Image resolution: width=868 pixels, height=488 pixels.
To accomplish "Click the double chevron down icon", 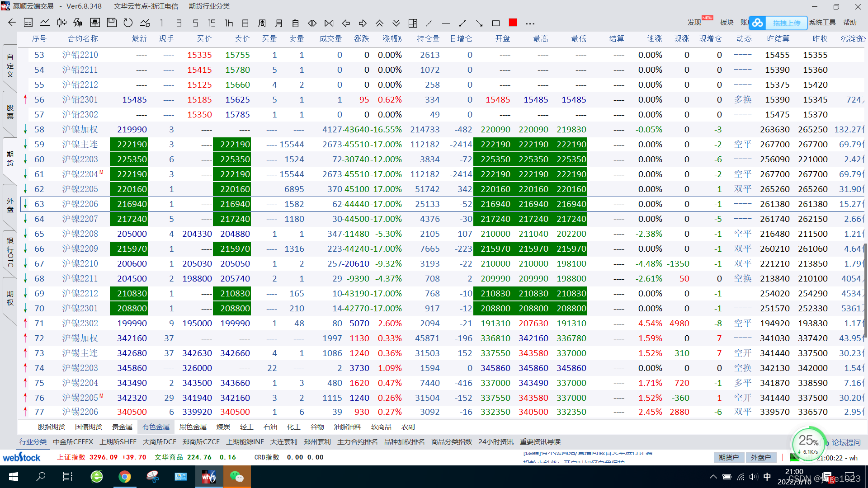I will pos(396,23).
